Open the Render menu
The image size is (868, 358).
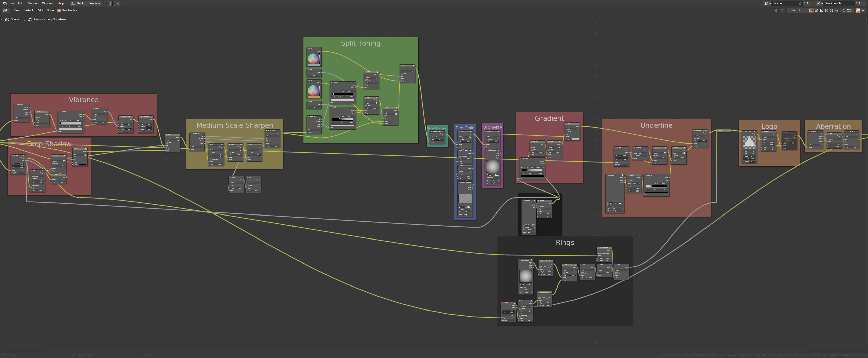coord(33,3)
